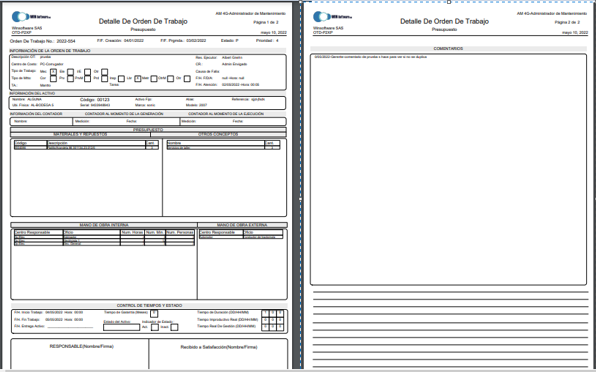
Task: Click the top selection handle above page 2
Action: pos(449,2)
